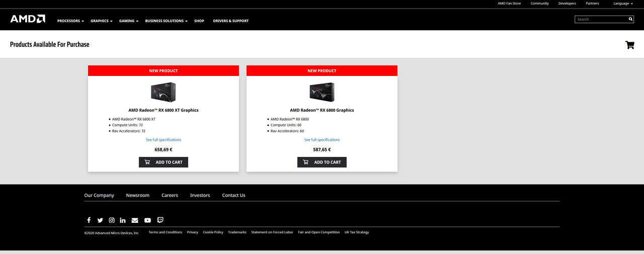
Task: Click AMD Radeon RX 6800 Graphics title
Action: pos(322,110)
